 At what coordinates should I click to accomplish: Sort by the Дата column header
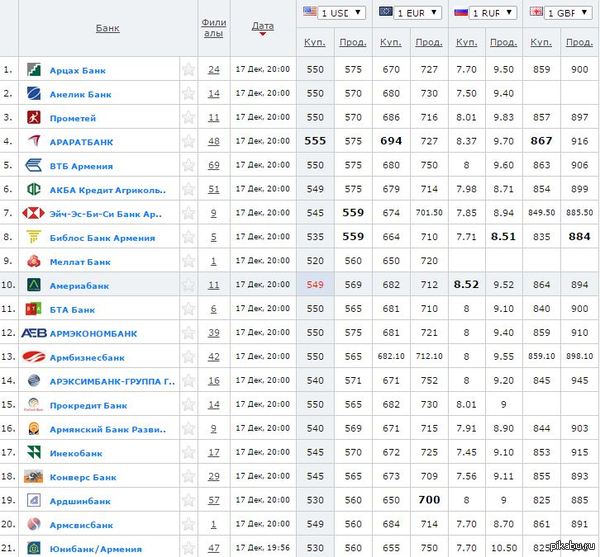pyautogui.click(x=263, y=27)
